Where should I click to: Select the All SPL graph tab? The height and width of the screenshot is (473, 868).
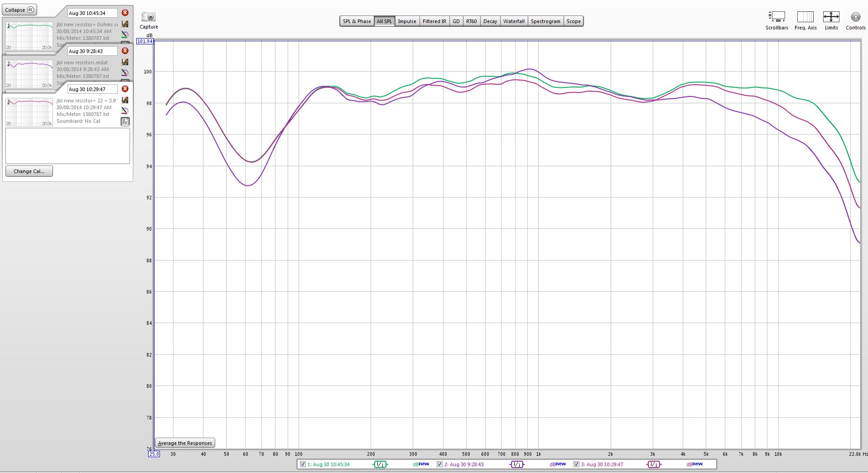coord(384,21)
